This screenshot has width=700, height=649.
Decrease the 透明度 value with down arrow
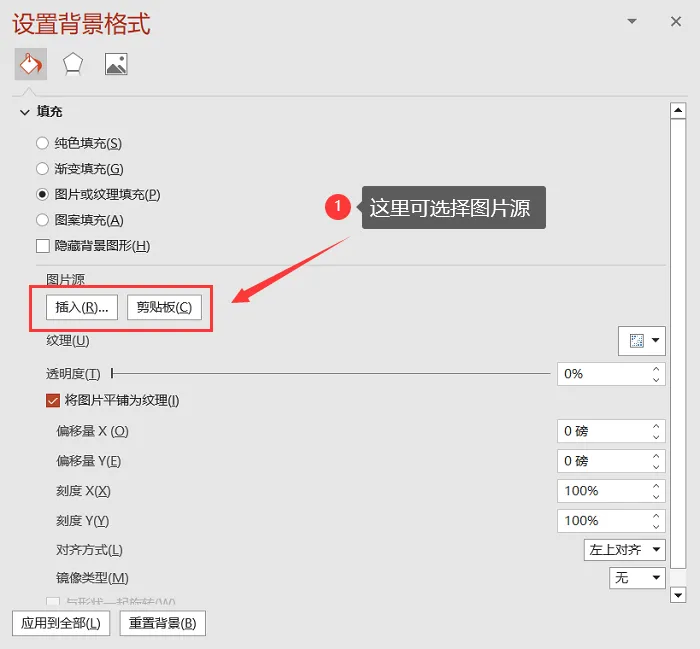[x=656, y=379]
